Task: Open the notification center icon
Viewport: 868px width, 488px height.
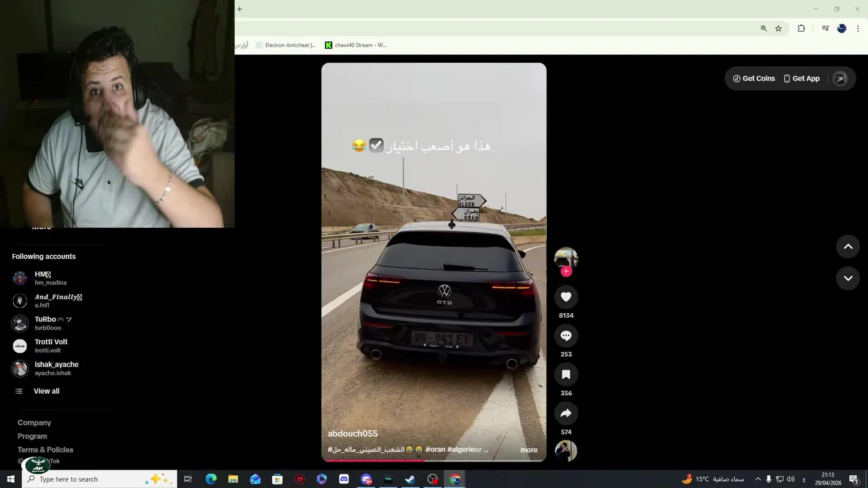Action: tap(854, 479)
